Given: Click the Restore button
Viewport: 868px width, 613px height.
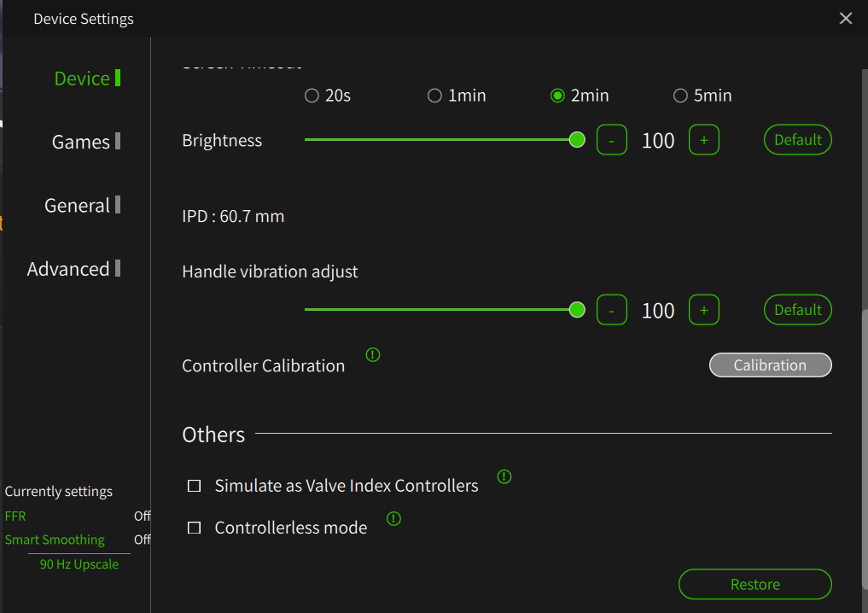Looking at the screenshot, I should 754,585.
